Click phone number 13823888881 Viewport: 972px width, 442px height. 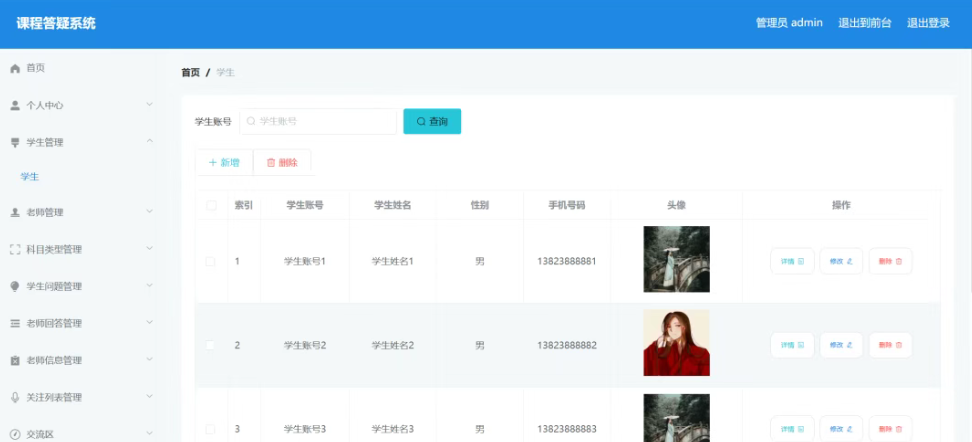(x=567, y=262)
